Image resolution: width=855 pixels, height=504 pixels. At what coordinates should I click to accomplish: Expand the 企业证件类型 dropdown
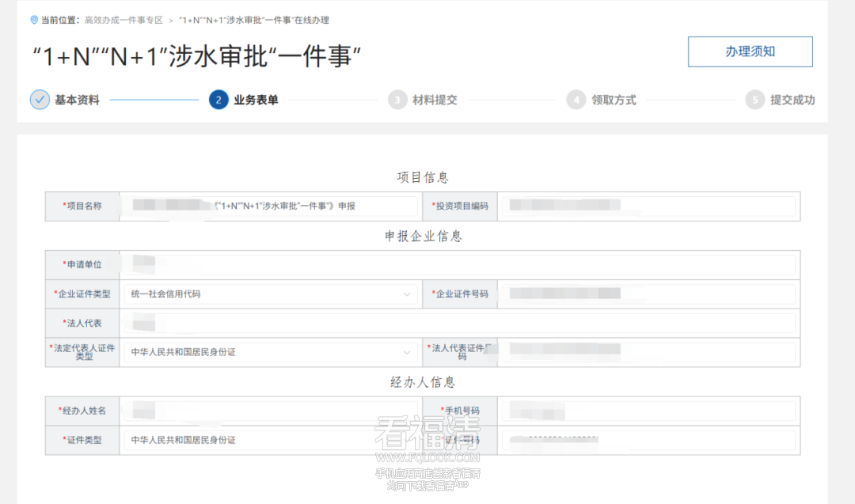point(270,294)
